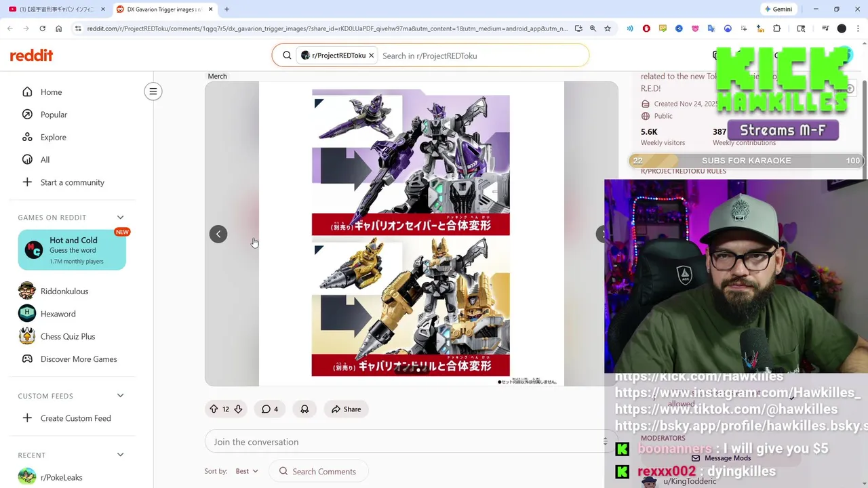
Task: Click the Merch post flair
Action: (x=217, y=76)
